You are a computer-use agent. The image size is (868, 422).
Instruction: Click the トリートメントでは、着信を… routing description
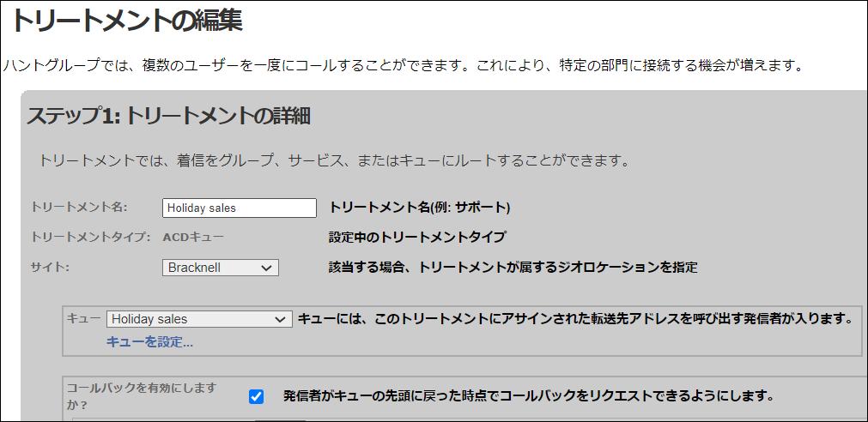[335, 161]
